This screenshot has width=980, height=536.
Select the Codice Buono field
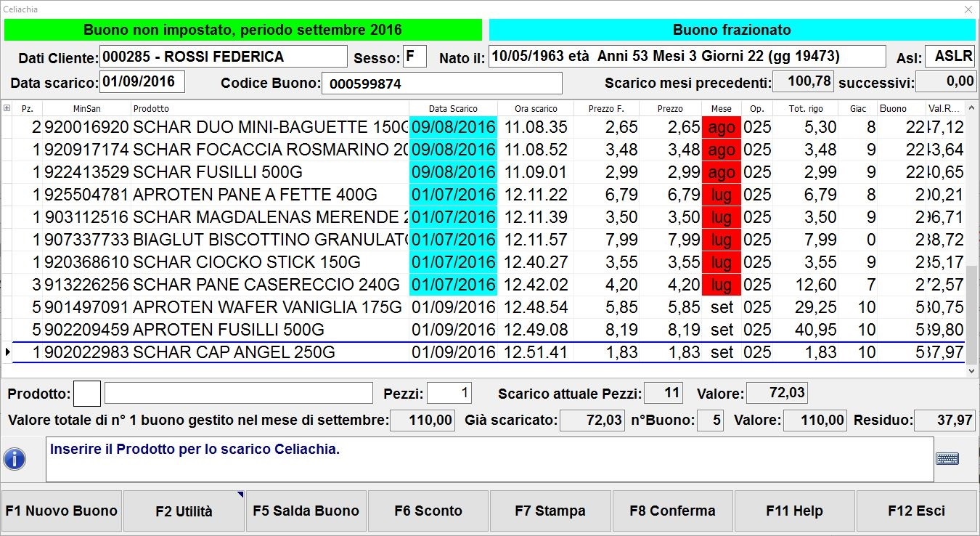coord(441,84)
